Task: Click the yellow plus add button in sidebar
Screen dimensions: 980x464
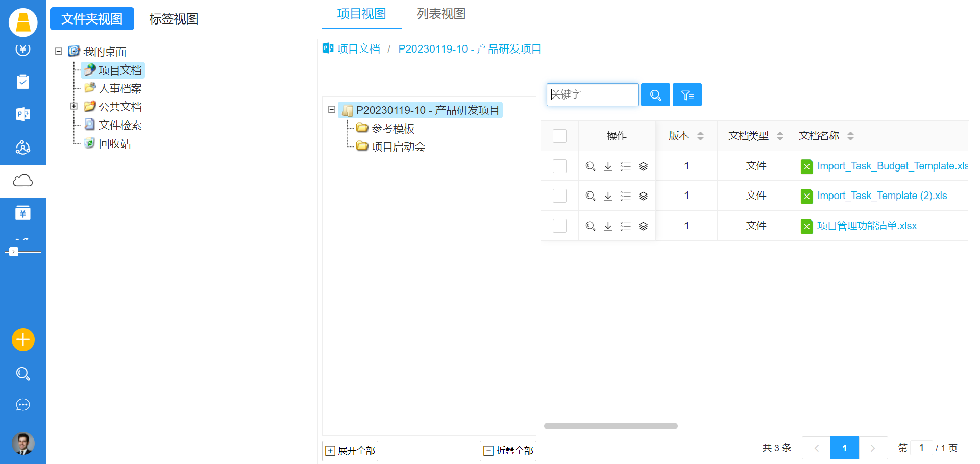Action: [23, 339]
